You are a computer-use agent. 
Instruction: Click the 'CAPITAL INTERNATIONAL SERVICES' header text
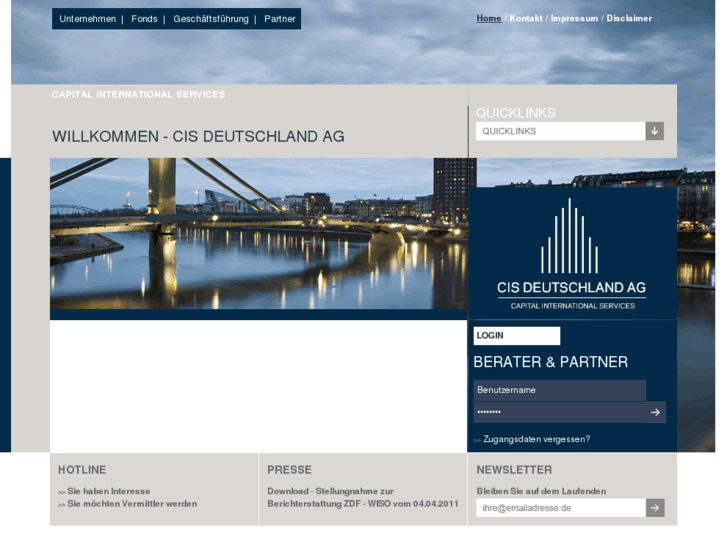pos(138,95)
